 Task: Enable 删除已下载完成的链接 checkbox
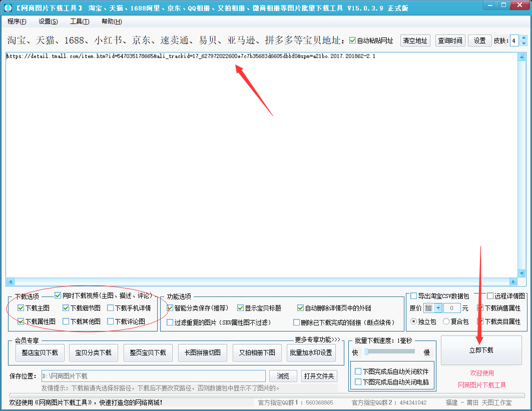pos(297,322)
